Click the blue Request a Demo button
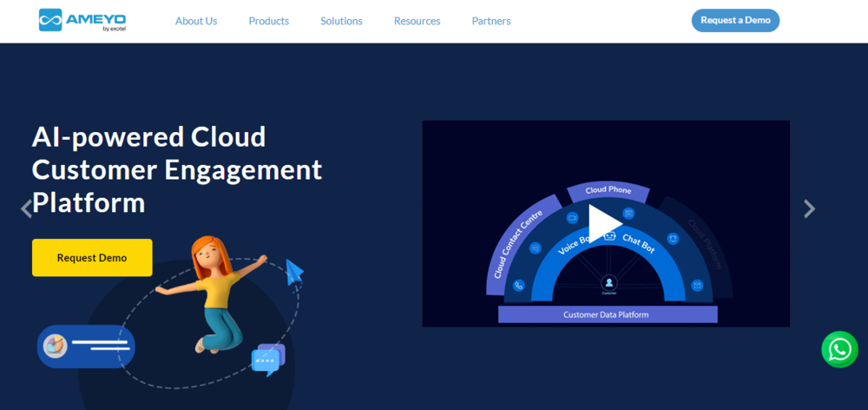This screenshot has height=410, width=868. pos(735,21)
